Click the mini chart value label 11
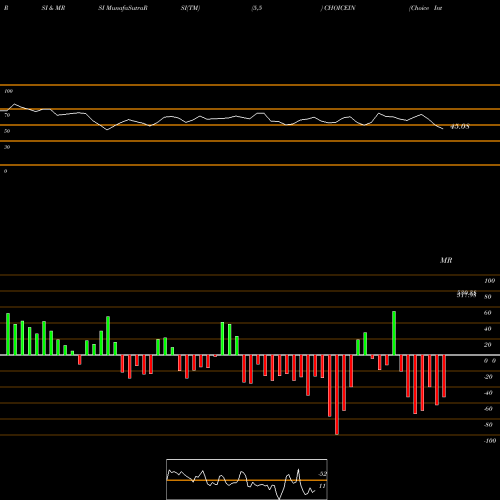This screenshot has height=500, width=500. pyautogui.click(x=322, y=486)
